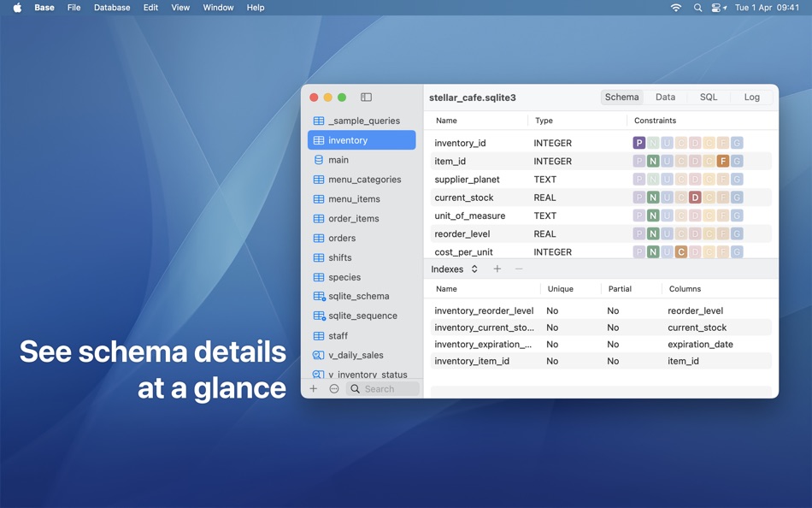This screenshot has height=508, width=812.
Task: Open the v_inventory_status view
Action: (362, 375)
